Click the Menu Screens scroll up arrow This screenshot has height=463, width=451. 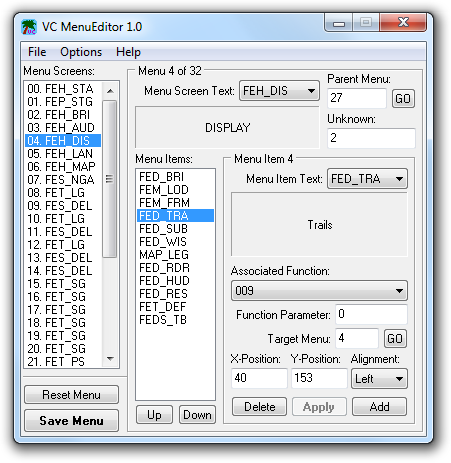(x=110, y=91)
